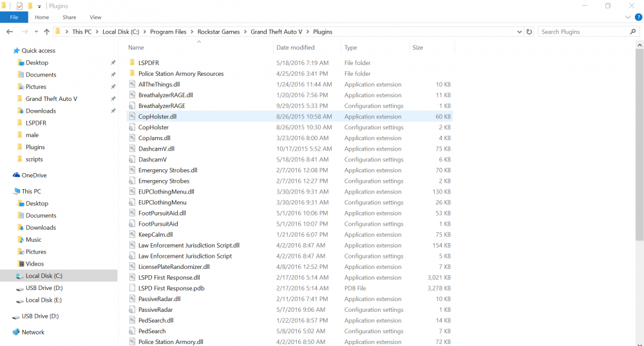
Task: Click the PedSearch.dll file icon
Action: click(132, 320)
